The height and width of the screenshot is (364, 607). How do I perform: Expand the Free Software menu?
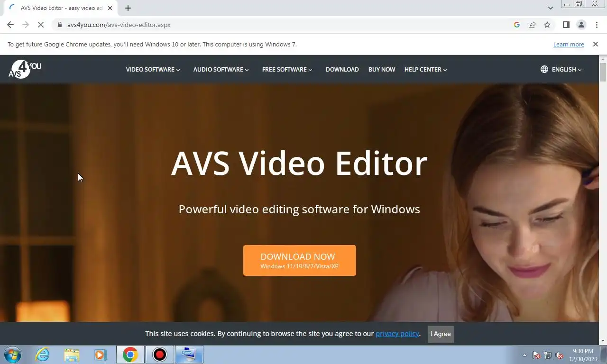pyautogui.click(x=287, y=69)
